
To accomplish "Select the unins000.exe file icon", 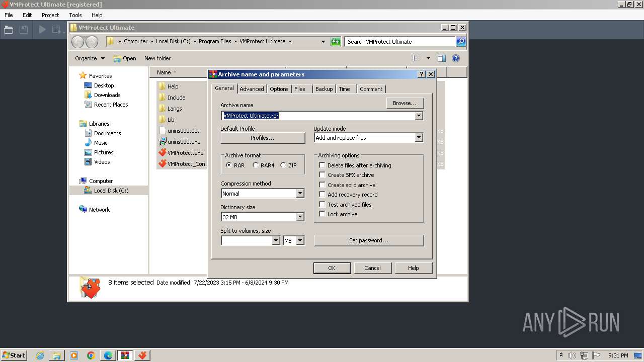I will point(162,142).
